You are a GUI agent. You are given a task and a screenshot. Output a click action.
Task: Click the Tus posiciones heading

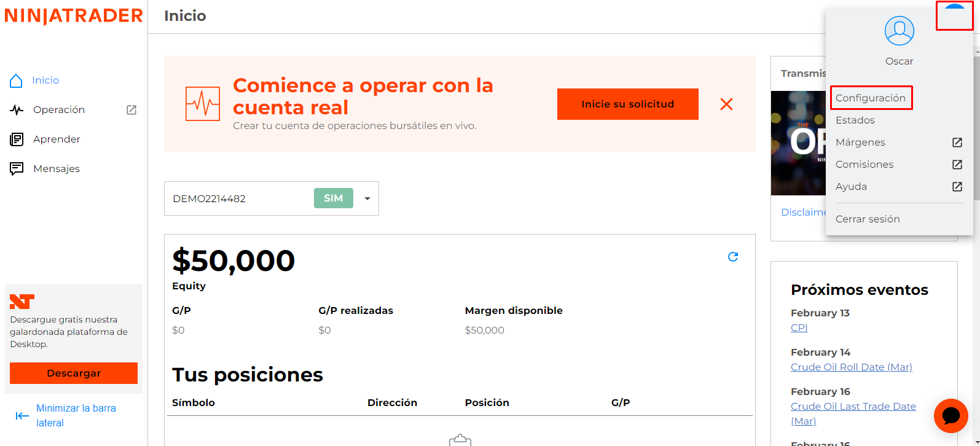point(248,375)
